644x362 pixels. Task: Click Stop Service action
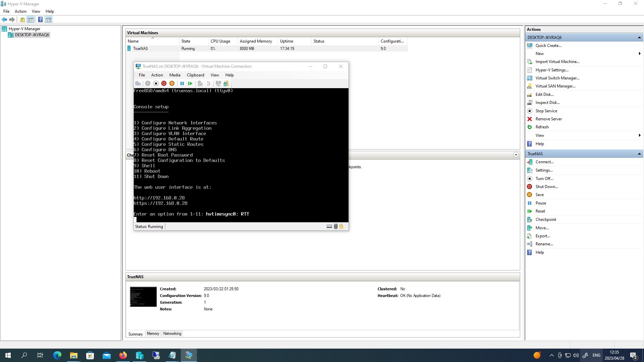[546, 111]
